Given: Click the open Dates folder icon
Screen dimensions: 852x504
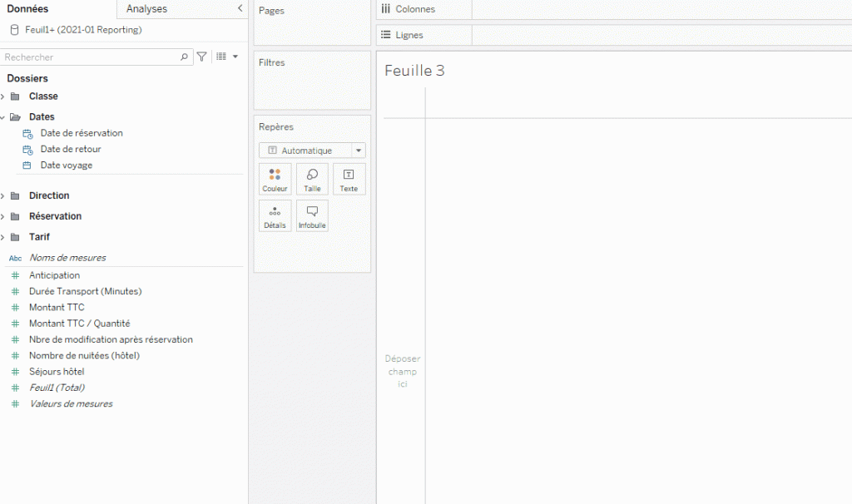Looking at the screenshot, I should (15, 116).
